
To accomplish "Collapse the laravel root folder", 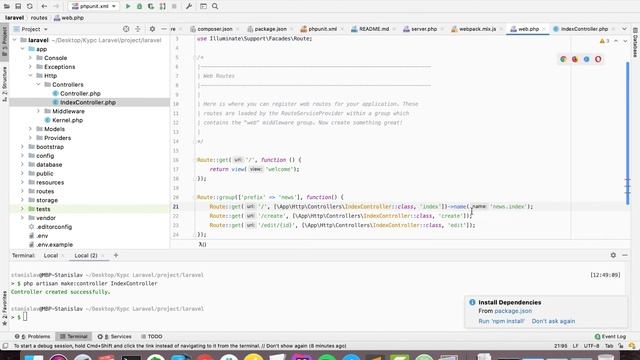I will [x=15, y=40].
